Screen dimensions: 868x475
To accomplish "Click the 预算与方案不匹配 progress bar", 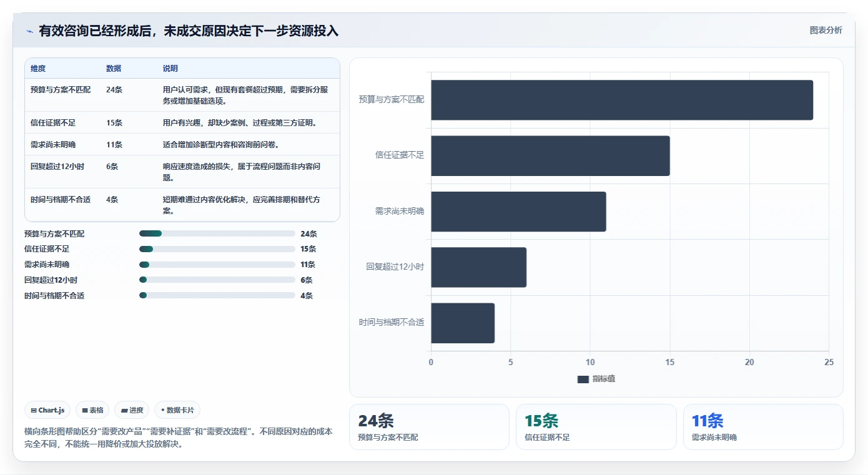I will 217,233.
